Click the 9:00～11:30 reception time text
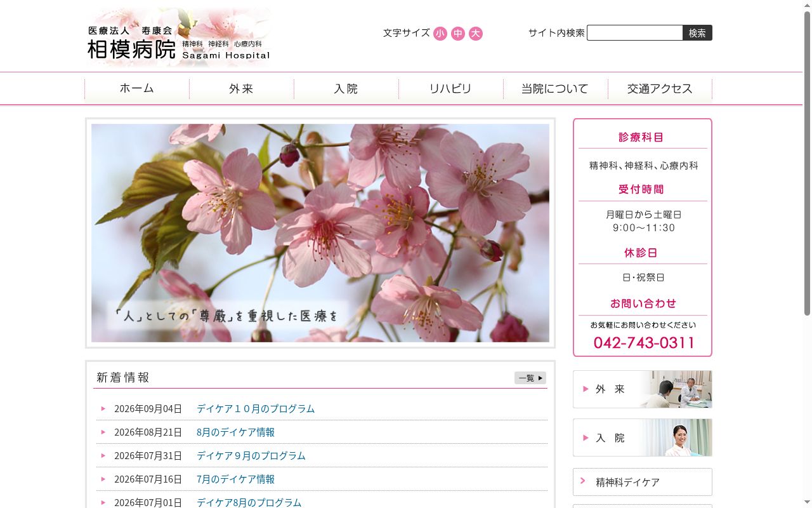The image size is (812, 508). click(x=644, y=227)
